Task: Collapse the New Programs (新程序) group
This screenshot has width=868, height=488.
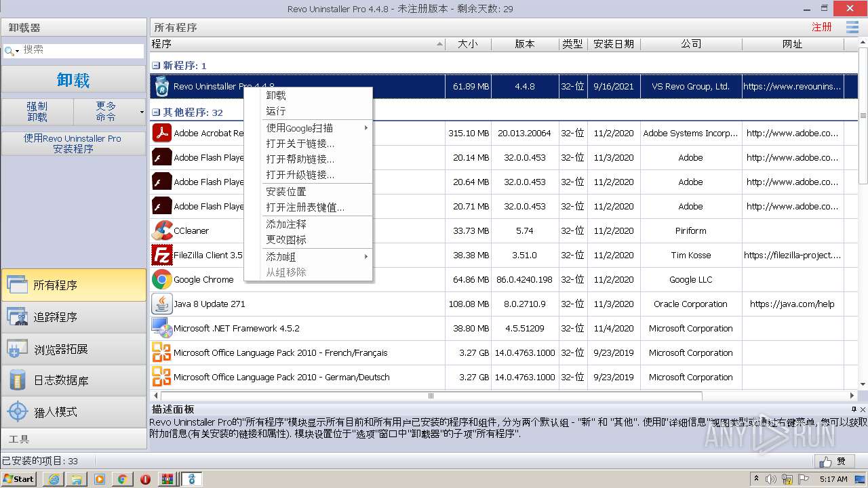Action: pos(155,66)
